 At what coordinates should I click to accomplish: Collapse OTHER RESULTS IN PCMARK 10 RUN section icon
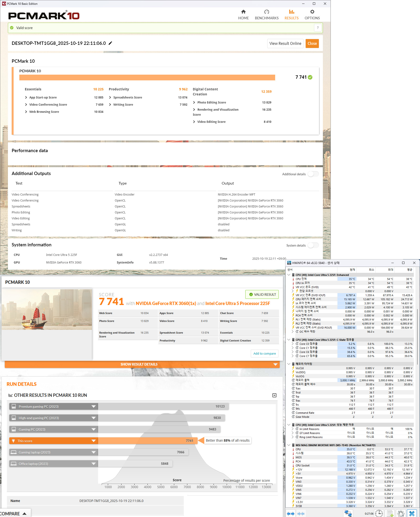pyautogui.click(x=274, y=395)
